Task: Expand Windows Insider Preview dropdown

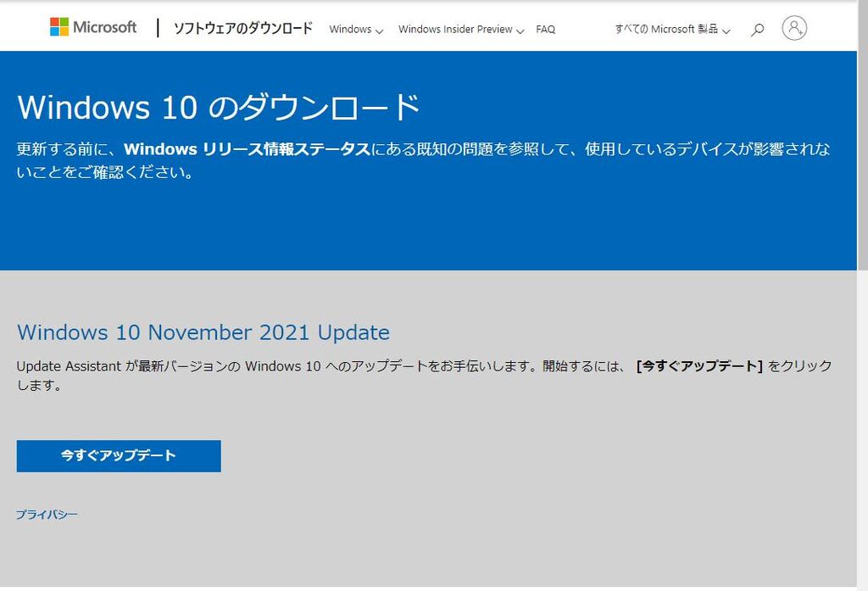Action: [460, 30]
